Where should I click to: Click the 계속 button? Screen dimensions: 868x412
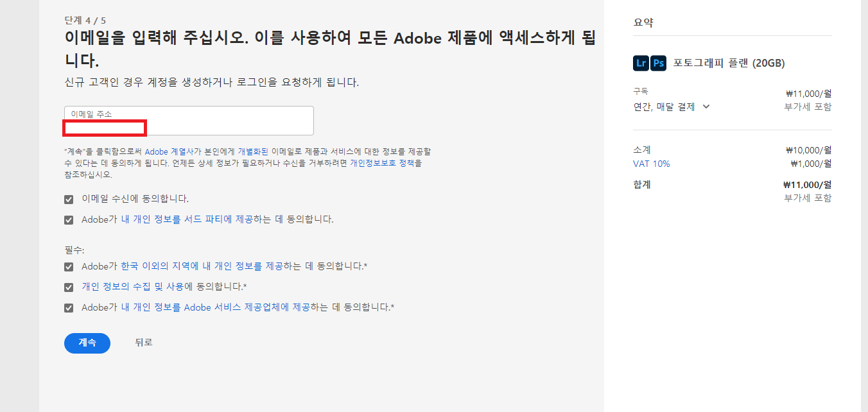click(87, 343)
